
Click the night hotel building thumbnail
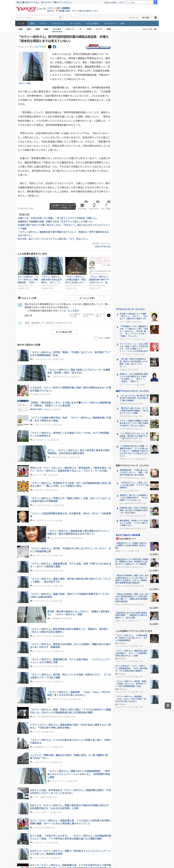coord(76,266)
